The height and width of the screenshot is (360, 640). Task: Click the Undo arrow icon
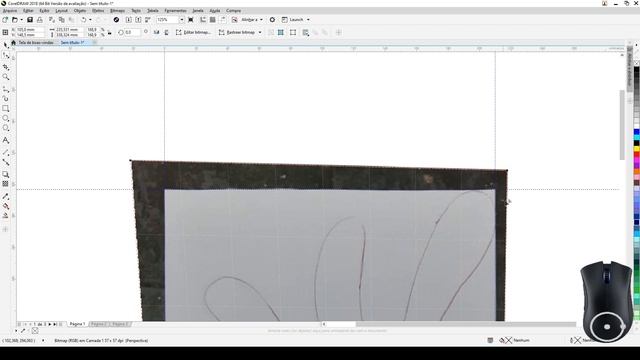pyautogui.click(x=84, y=20)
